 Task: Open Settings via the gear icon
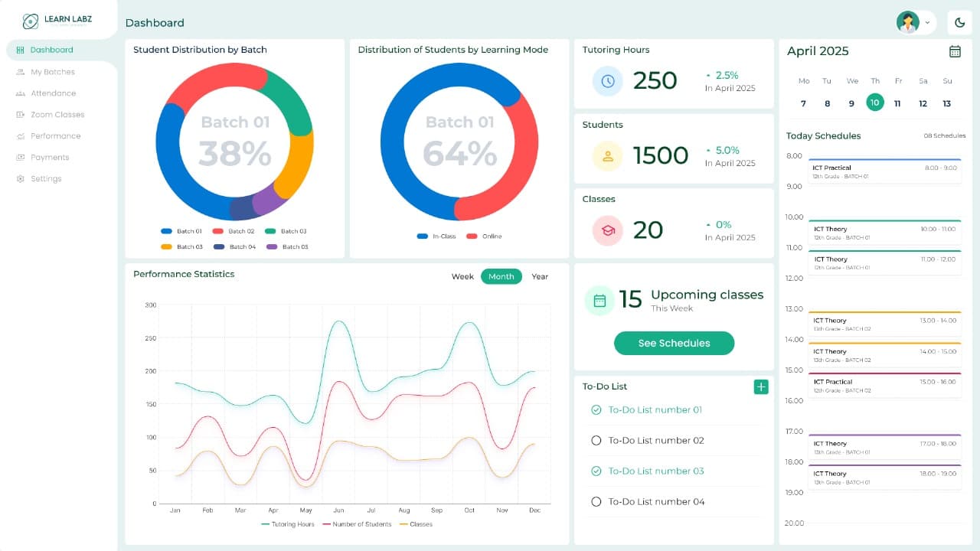click(19, 178)
